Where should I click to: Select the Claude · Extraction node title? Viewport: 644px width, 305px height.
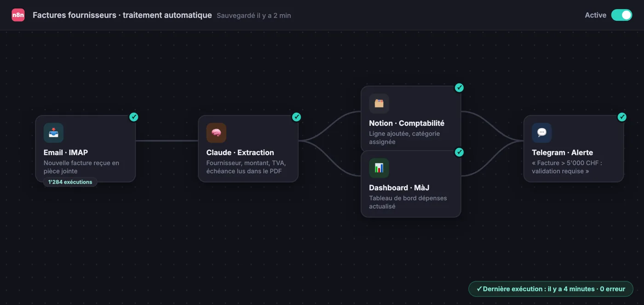(x=240, y=152)
